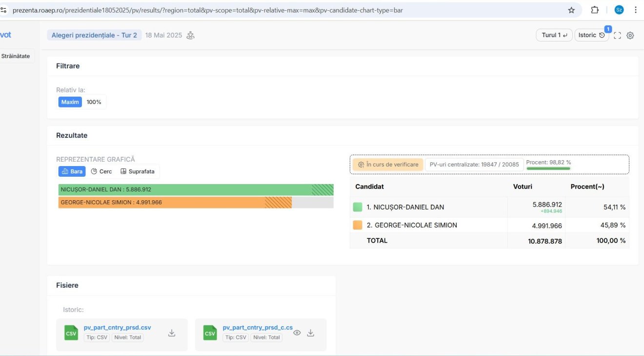Open the Chrome three-dot menu

[x=635, y=10]
